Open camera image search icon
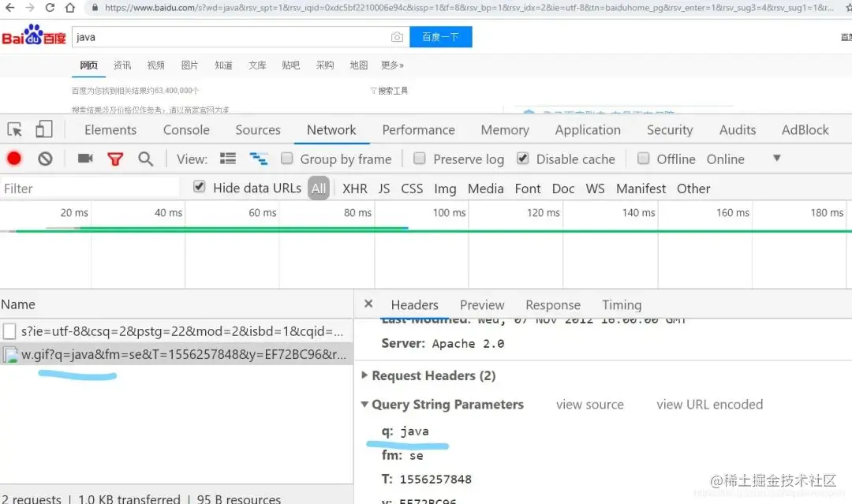Image resolution: width=852 pixels, height=504 pixels. pos(397,37)
